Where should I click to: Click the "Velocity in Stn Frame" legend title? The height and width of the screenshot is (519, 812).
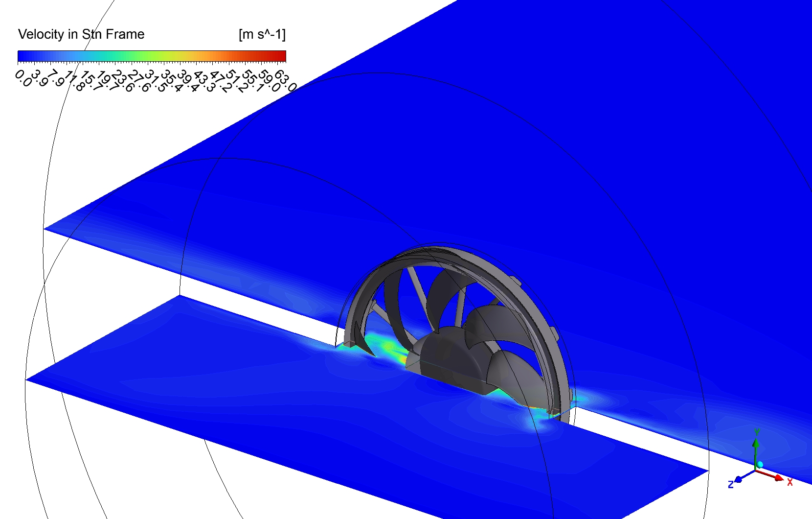[x=81, y=34]
